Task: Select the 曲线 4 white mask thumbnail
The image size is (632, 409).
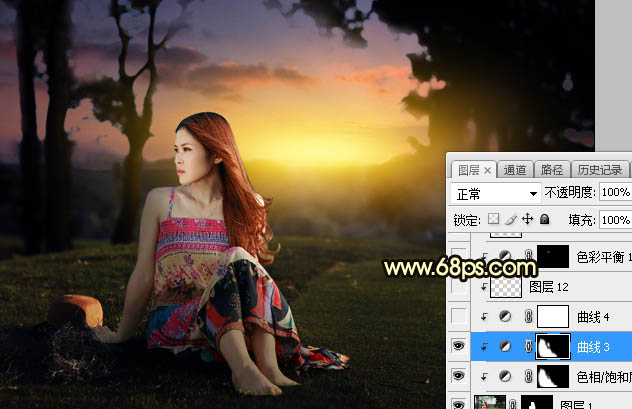Action: 553,316
